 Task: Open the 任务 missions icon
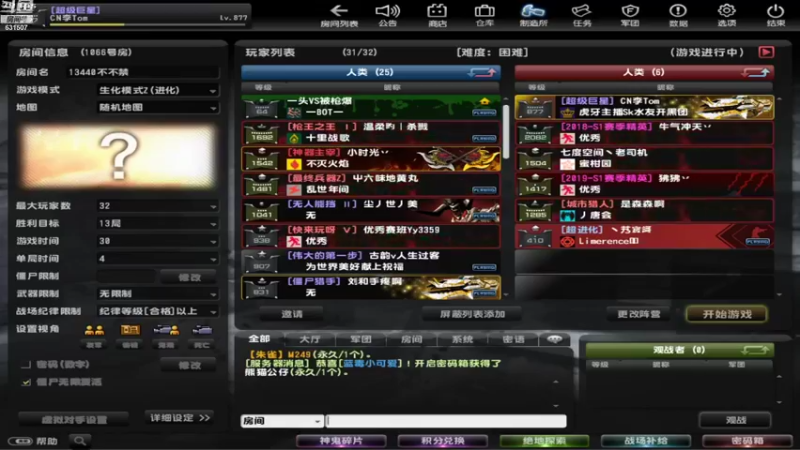[581, 11]
